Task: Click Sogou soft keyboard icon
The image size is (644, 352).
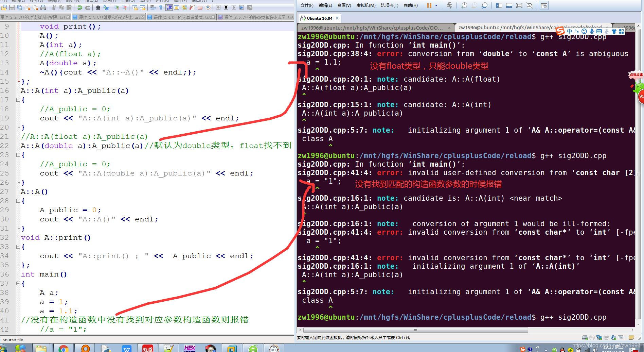Action: tap(599, 31)
